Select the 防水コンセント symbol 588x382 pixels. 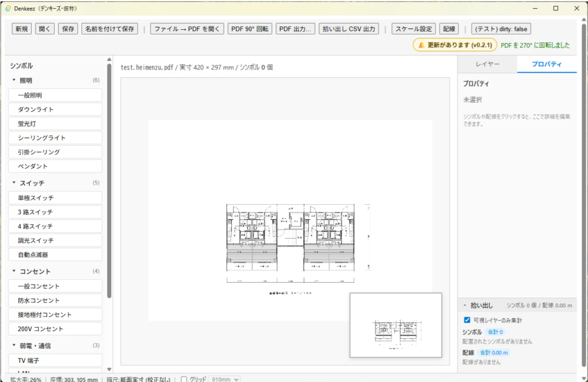point(55,301)
